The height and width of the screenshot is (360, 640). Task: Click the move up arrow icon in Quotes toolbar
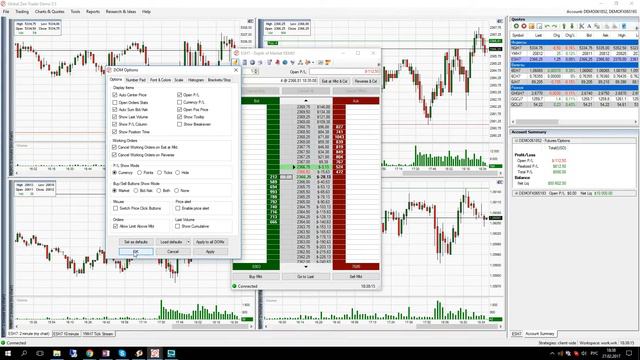click(564, 26)
